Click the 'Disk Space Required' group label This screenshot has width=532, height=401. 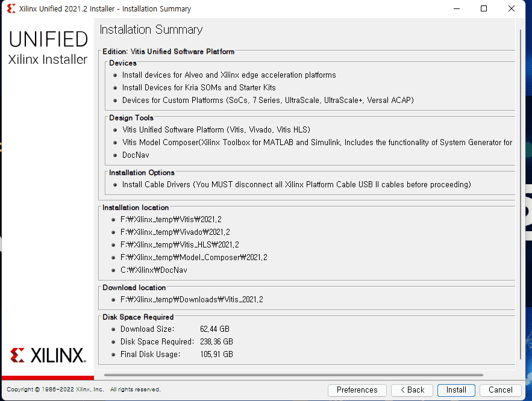pyautogui.click(x=138, y=317)
